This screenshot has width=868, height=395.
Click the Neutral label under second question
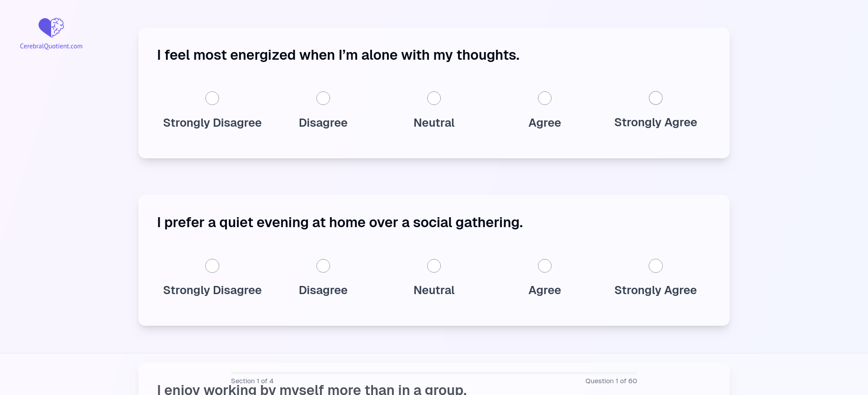[434, 290]
